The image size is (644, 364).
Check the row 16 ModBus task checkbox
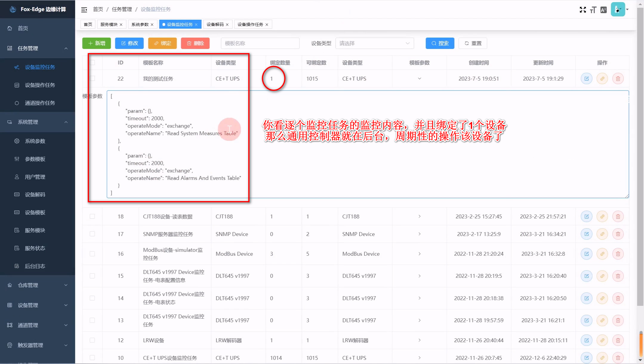point(93,254)
